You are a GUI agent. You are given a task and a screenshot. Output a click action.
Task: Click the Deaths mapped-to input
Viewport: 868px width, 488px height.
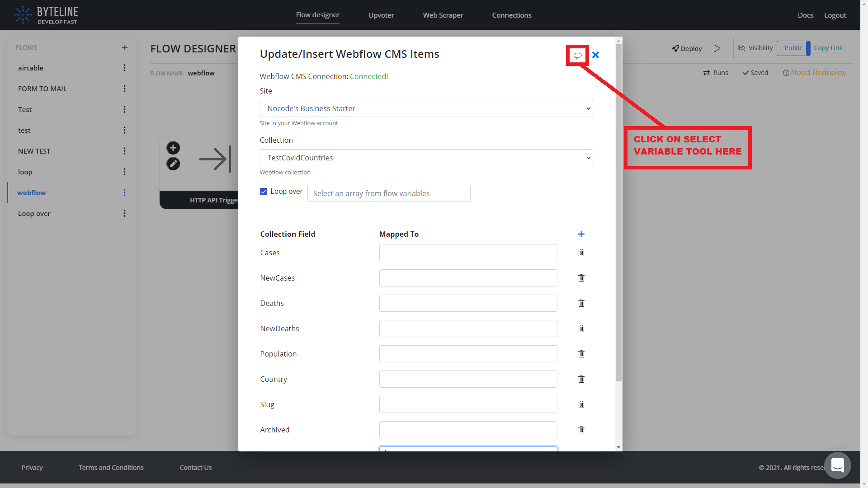click(468, 303)
